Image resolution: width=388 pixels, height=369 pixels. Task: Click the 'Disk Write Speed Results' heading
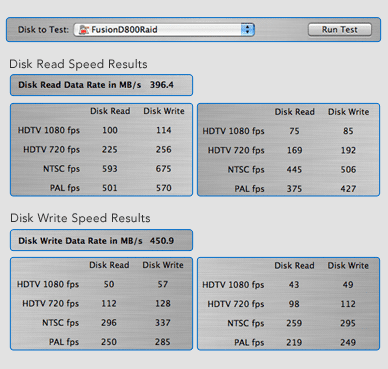80,218
